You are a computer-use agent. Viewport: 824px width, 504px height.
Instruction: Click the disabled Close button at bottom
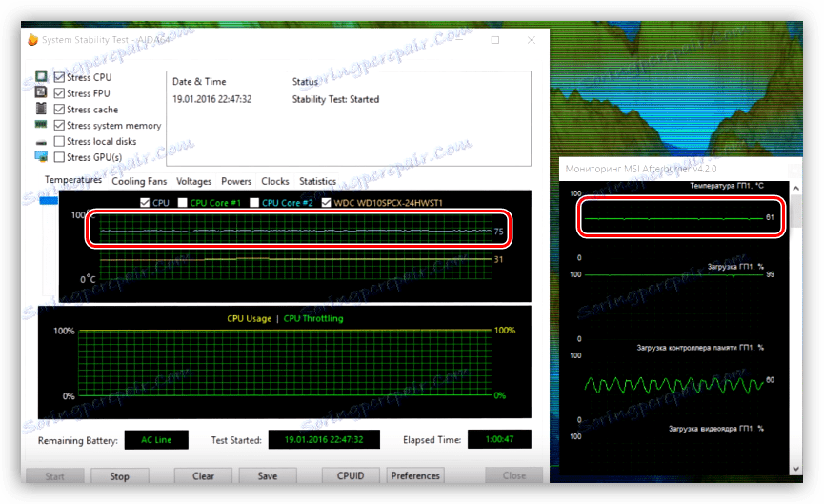pyautogui.click(x=514, y=475)
